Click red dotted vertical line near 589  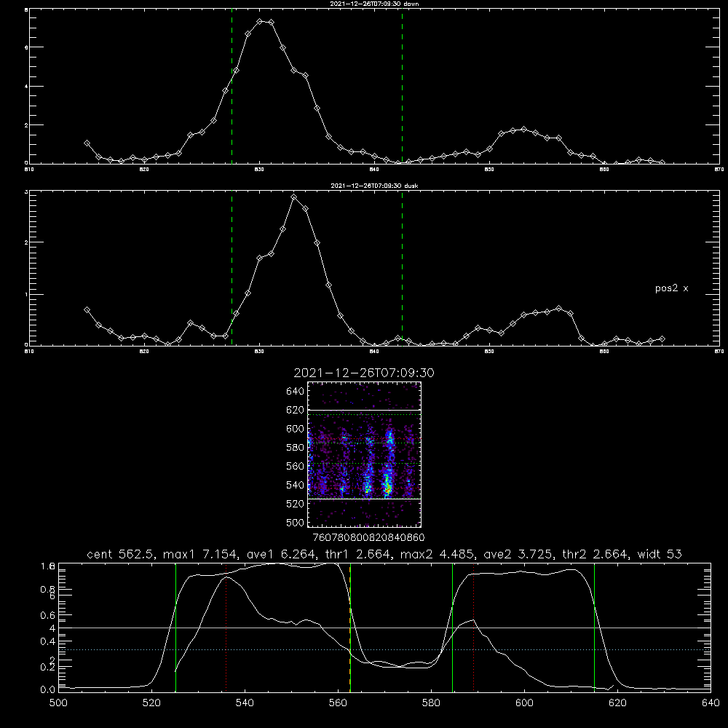474,628
